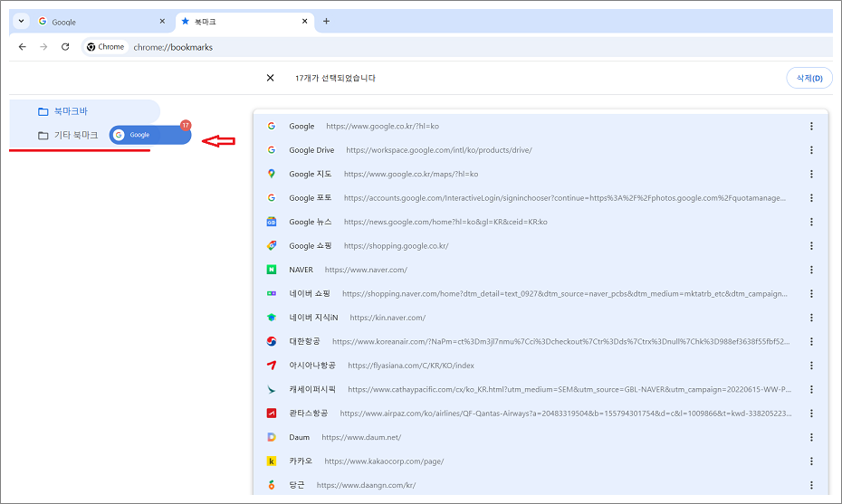Click the https://www.naver.com/ URL text

(366, 270)
